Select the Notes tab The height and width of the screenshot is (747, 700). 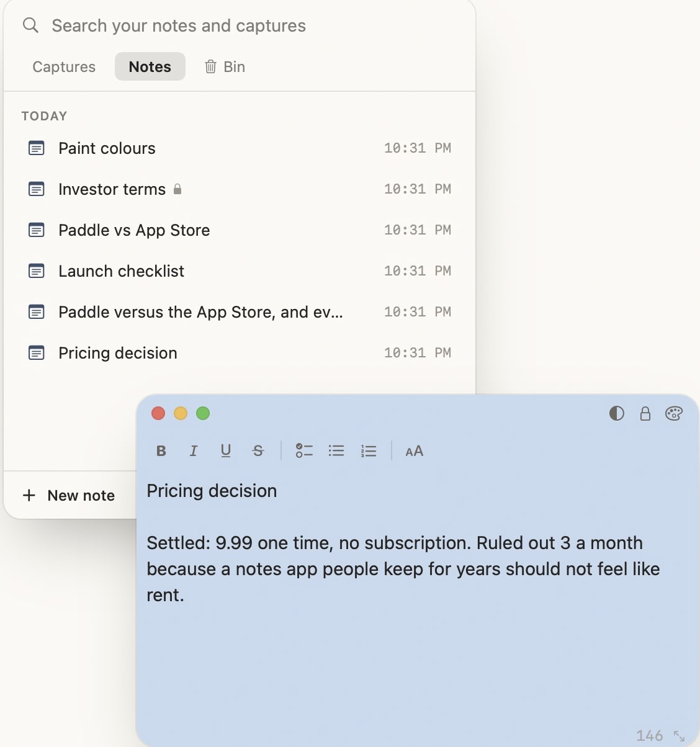[x=150, y=66]
